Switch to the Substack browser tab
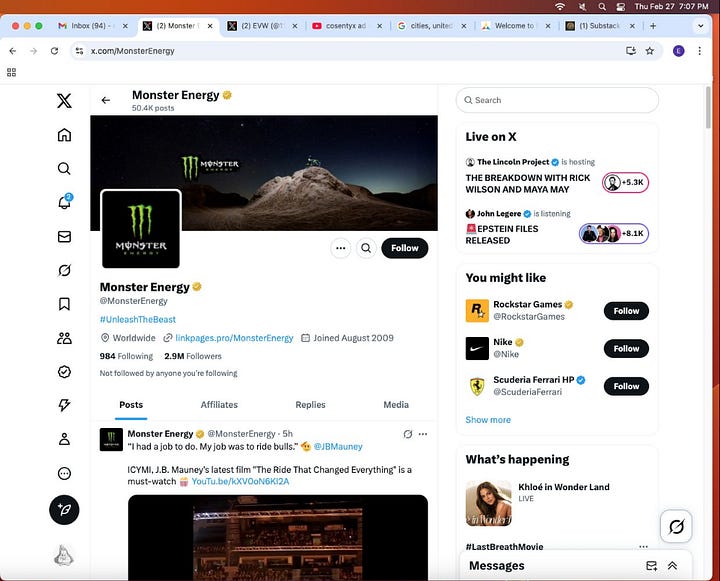Screen dimensions: 720x581 coord(601,26)
